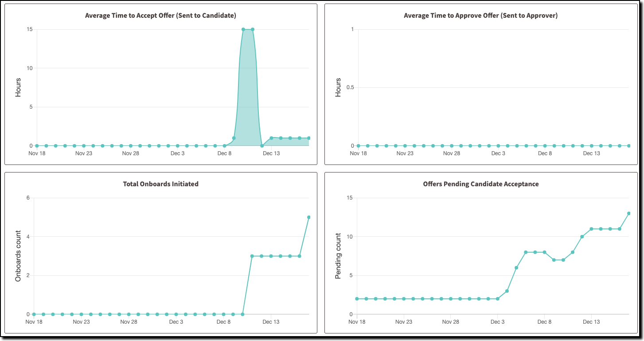The width and height of the screenshot is (644, 341).
Task: Click the shaded area under the accept time spike
Action: [247, 89]
